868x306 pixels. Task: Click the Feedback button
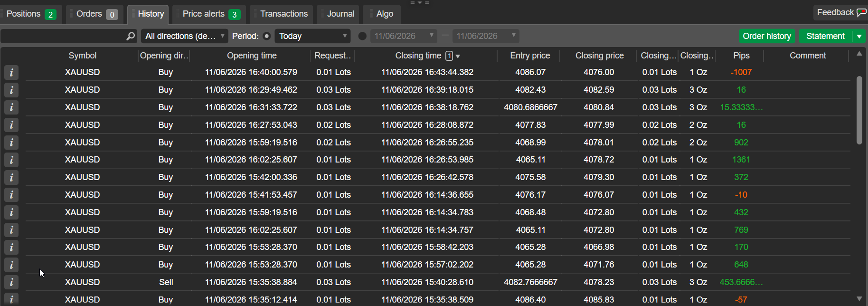[x=840, y=13]
